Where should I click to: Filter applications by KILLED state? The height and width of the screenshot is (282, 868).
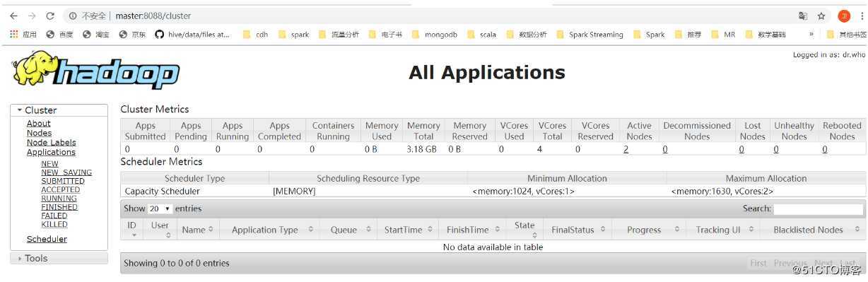coord(54,224)
